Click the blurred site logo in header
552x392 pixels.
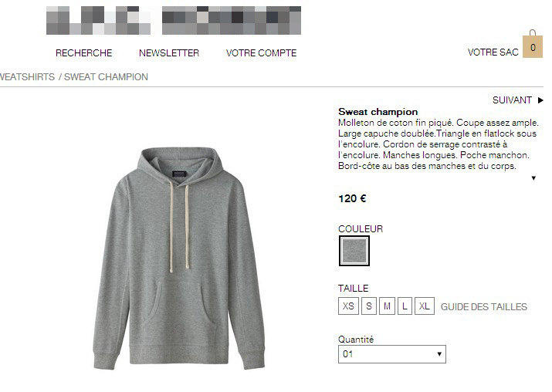174,20
